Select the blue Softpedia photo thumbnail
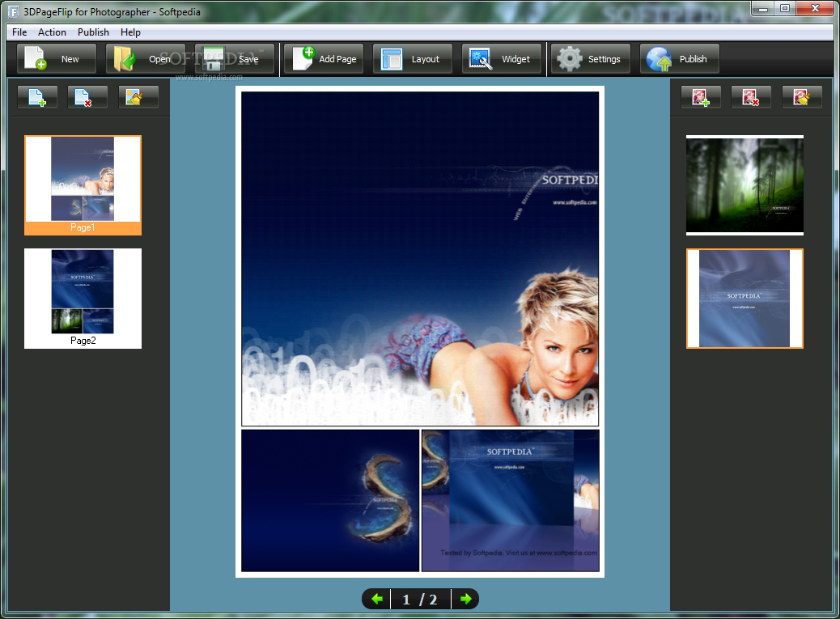 point(745,299)
